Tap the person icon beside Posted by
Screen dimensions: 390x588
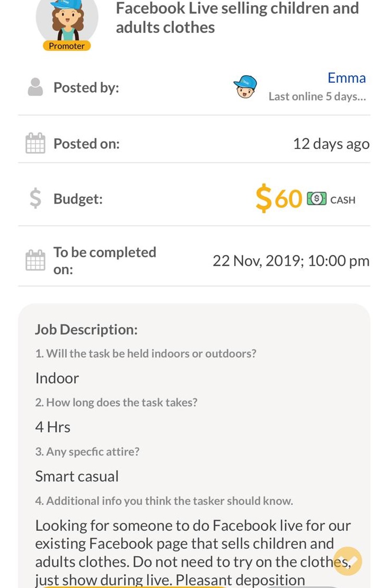tap(35, 87)
